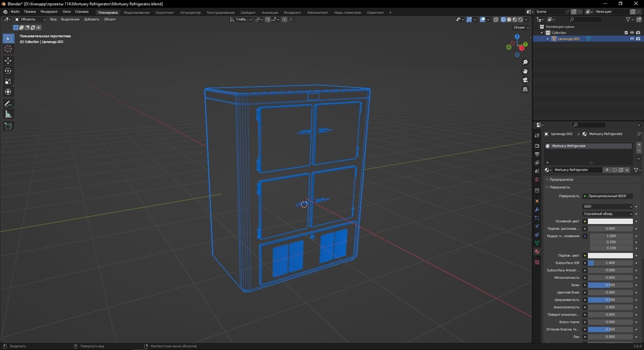
Task: Switch perspective/orthographic with grid gizmo
Action: (x=525, y=89)
